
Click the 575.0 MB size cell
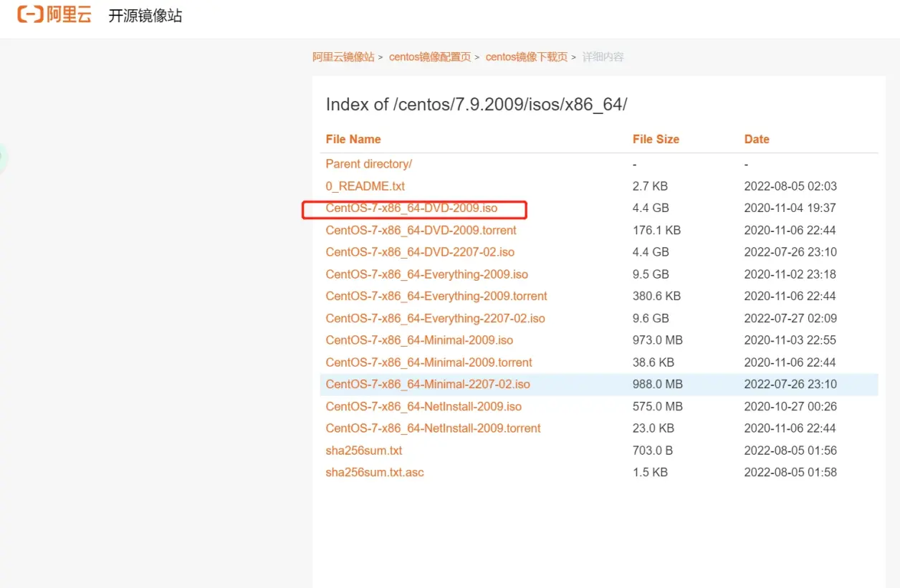(x=658, y=406)
